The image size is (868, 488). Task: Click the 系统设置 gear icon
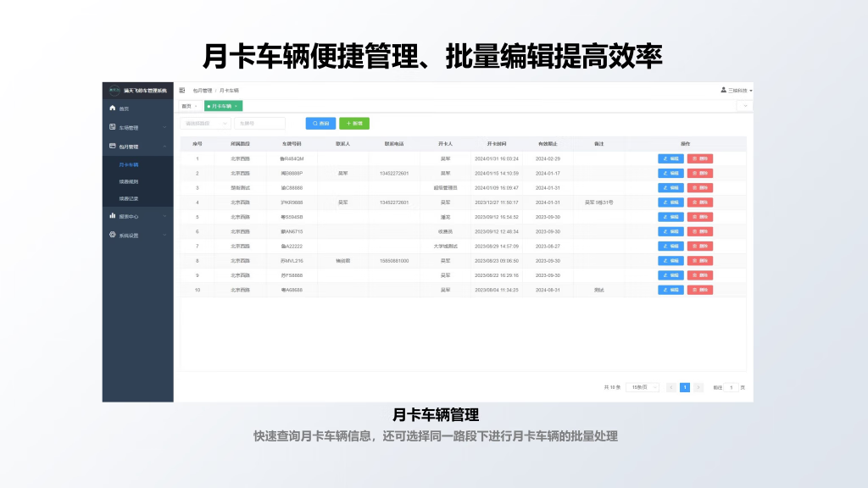coord(112,235)
